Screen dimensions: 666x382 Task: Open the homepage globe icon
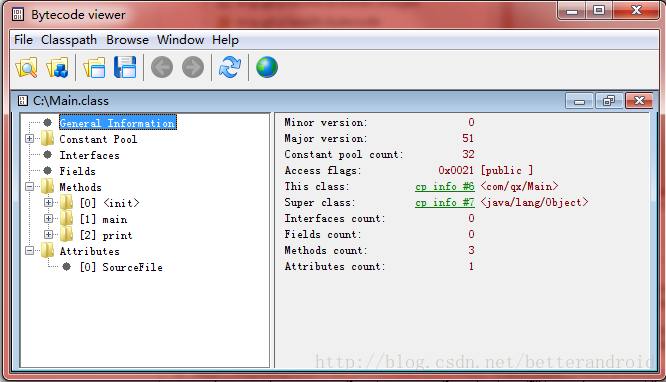(267, 68)
